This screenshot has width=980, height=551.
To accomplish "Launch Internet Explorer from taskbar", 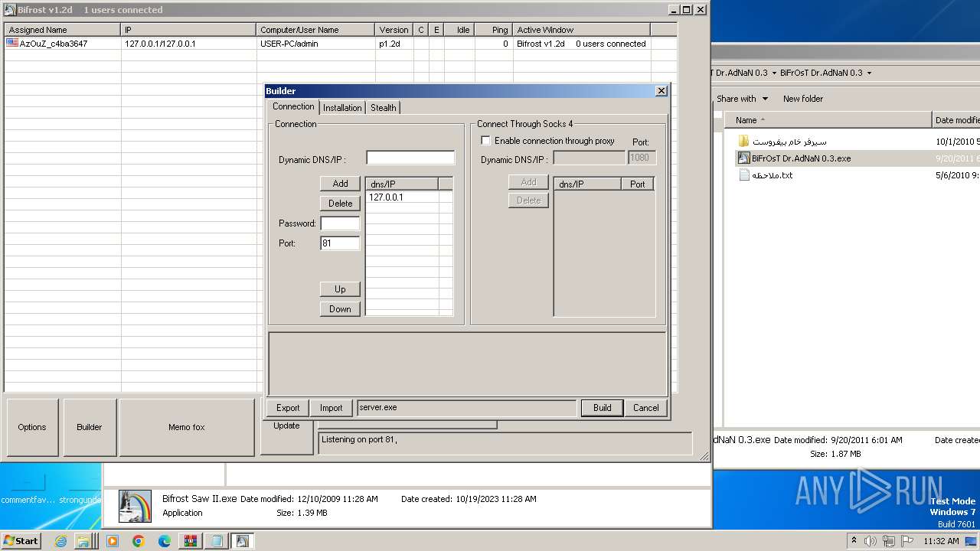I will [60, 541].
